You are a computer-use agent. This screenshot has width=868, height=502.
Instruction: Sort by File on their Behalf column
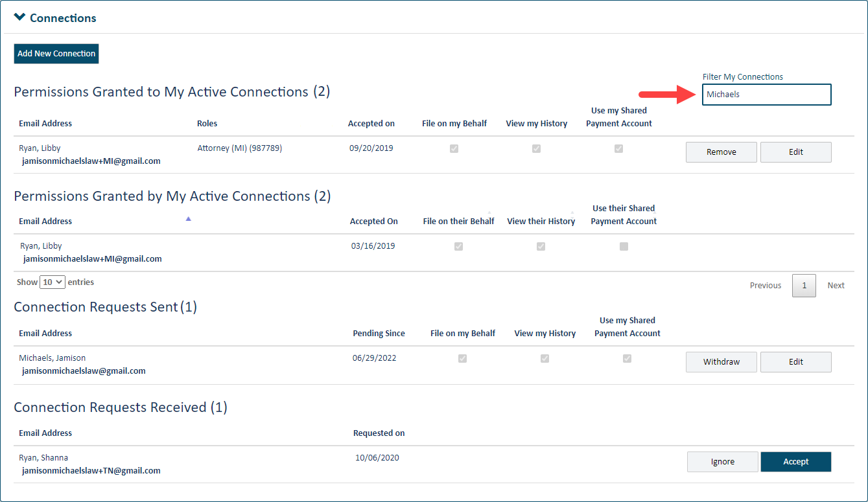coord(458,221)
